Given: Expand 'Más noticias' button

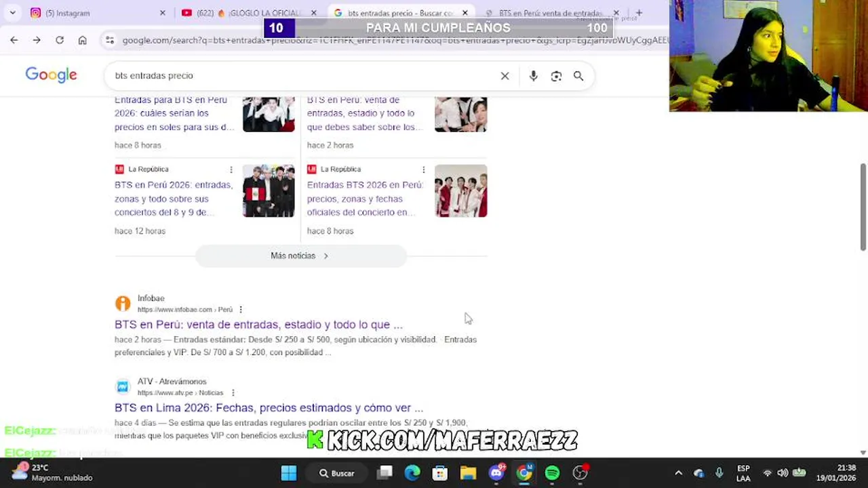Looking at the screenshot, I should pyautogui.click(x=300, y=256).
